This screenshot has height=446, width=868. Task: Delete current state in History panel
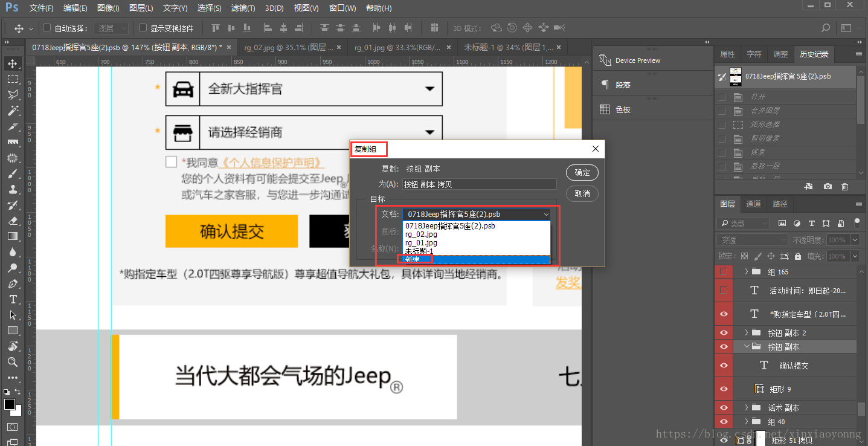tap(844, 187)
